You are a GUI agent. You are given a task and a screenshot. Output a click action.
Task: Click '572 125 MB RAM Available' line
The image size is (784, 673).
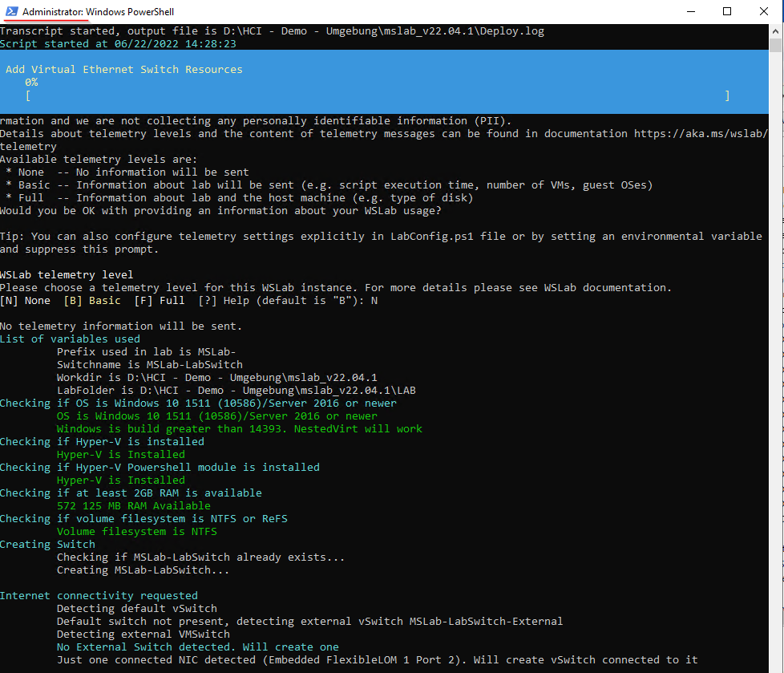click(x=134, y=506)
